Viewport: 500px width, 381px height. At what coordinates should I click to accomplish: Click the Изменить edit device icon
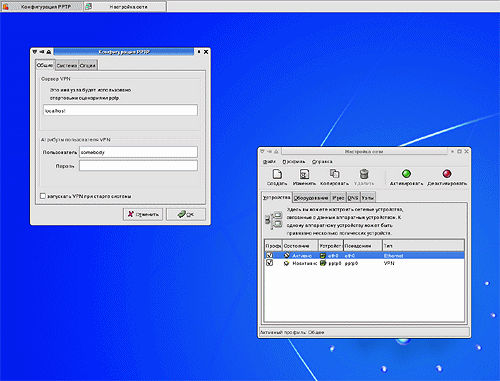[304, 174]
